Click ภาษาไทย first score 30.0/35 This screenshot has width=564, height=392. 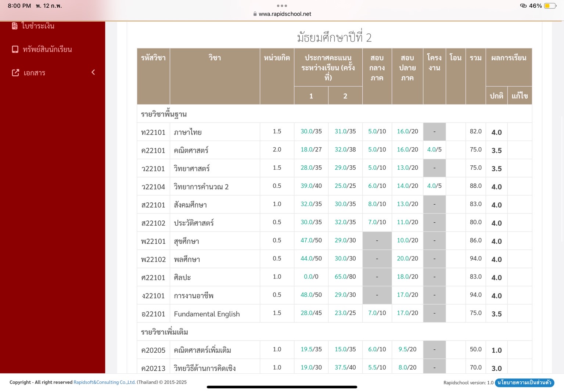coord(311,131)
